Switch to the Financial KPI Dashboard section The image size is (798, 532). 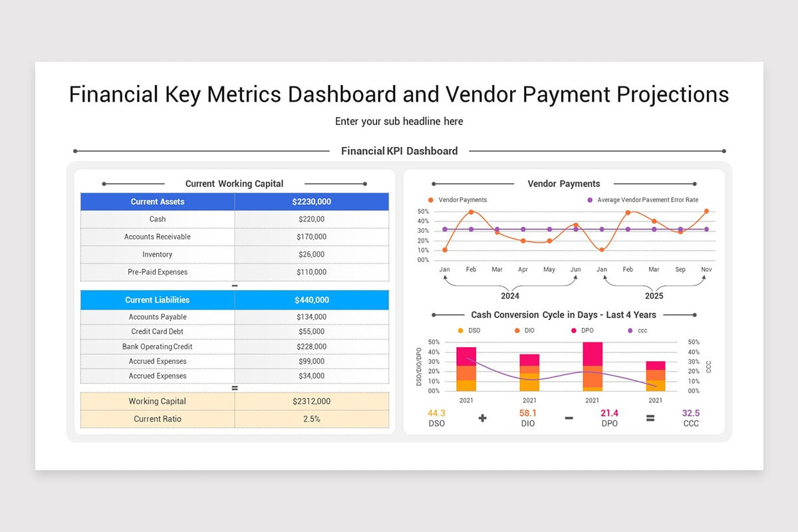coord(399,151)
